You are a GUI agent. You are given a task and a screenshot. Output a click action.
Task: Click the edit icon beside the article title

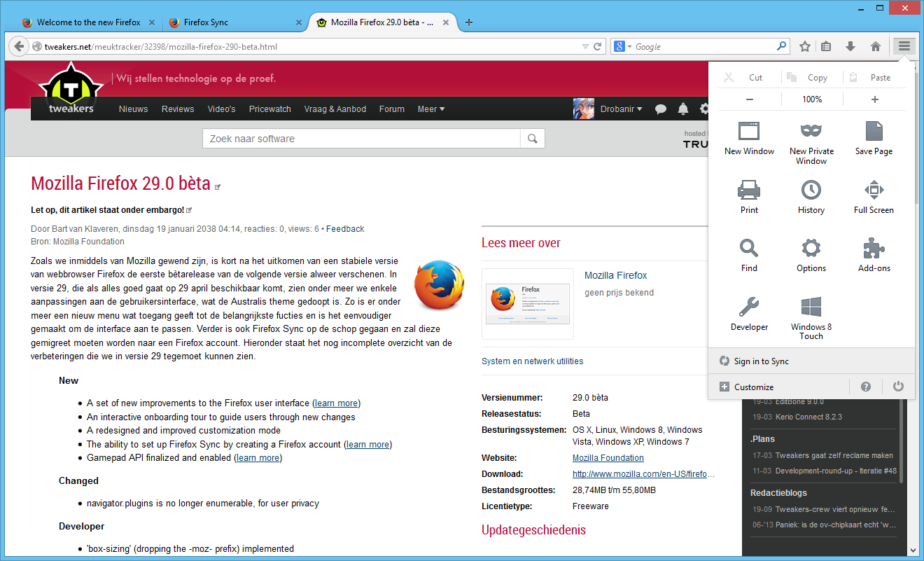click(x=218, y=187)
